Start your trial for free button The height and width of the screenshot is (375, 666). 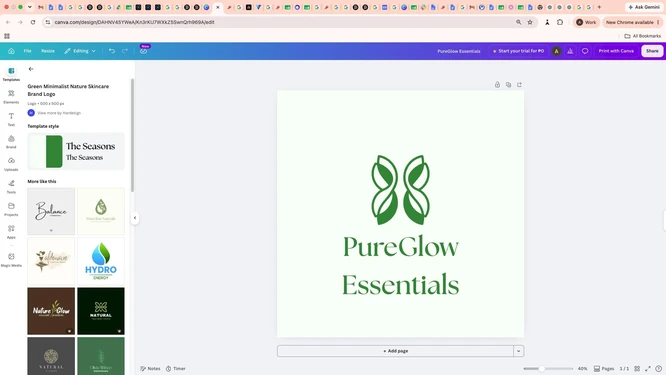point(518,51)
